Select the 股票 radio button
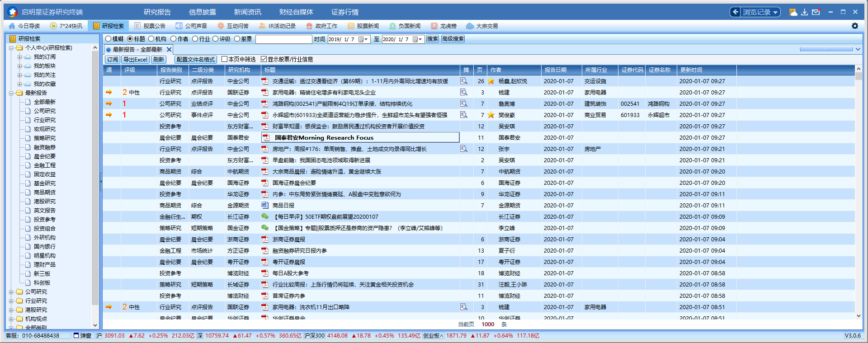This screenshot has height=343, width=868. pyautogui.click(x=237, y=39)
